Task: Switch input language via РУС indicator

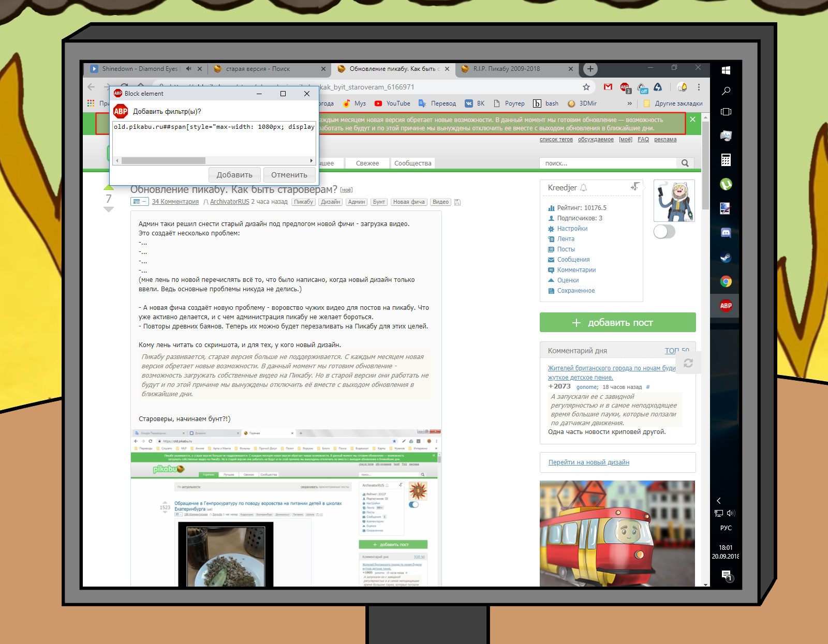Action: (x=726, y=528)
